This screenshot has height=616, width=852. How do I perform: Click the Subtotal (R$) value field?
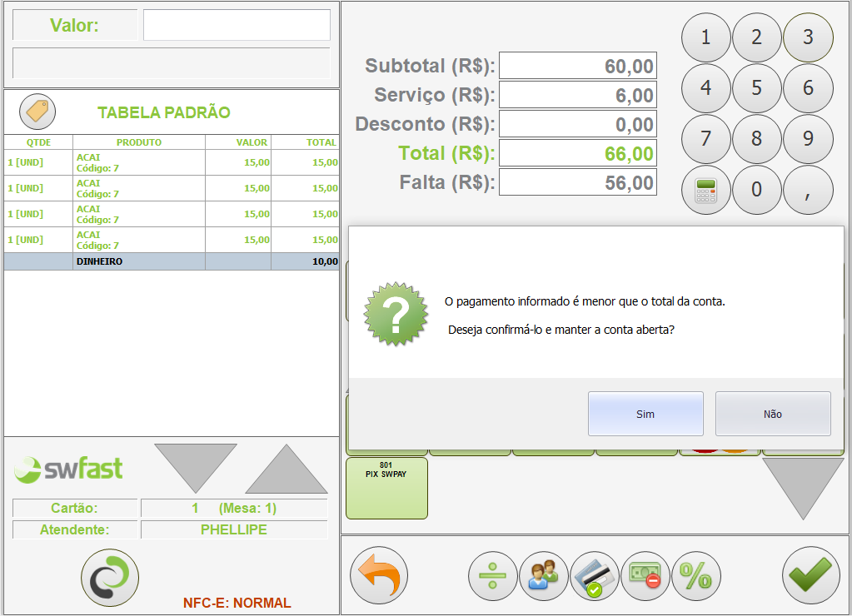578,66
